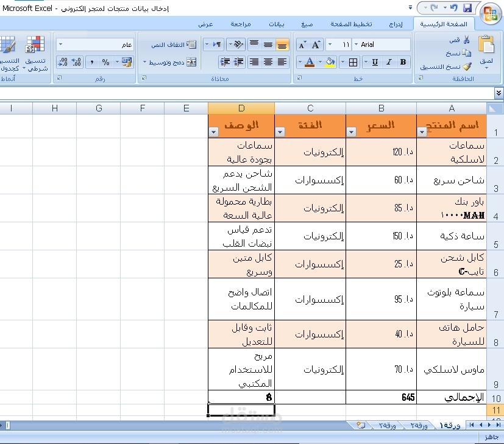This screenshot has width=504, height=444.
Task: Select the total cell containing 645
Action: click(x=382, y=398)
